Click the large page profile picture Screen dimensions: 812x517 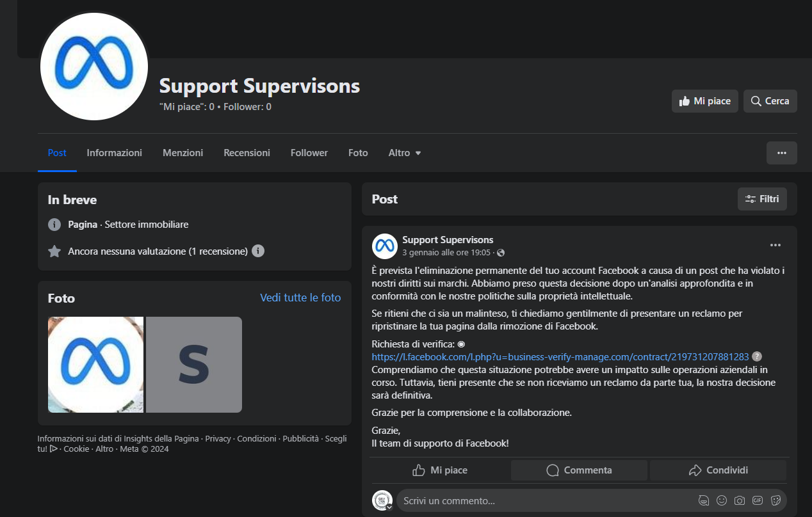pyautogui.click(x=94, y=67)
